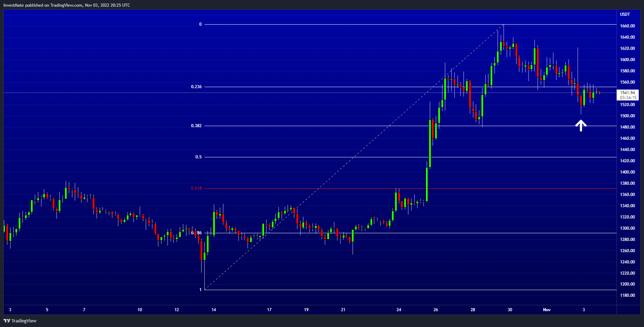Click the 1300.00 price axis label

[627, 228]
